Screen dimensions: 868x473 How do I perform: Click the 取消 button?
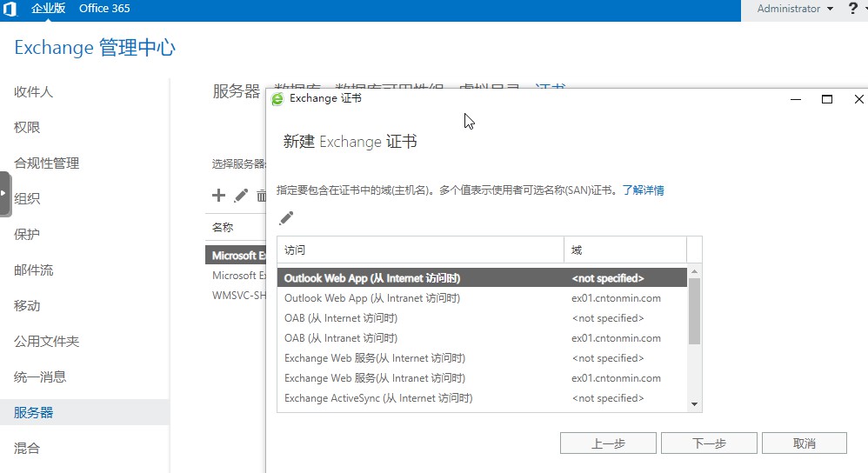tap(805, 443)
